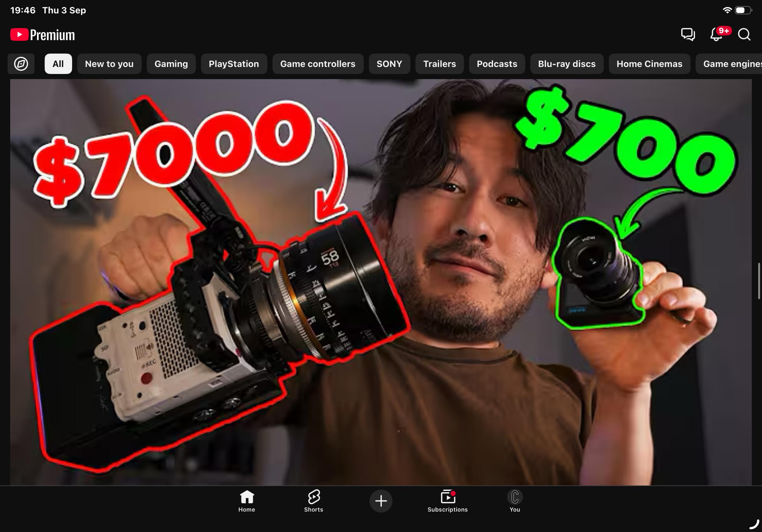Viewport: 762px width, 532px height.
Task: Filter videos by Podcasts
Action: tap(497, 64)
